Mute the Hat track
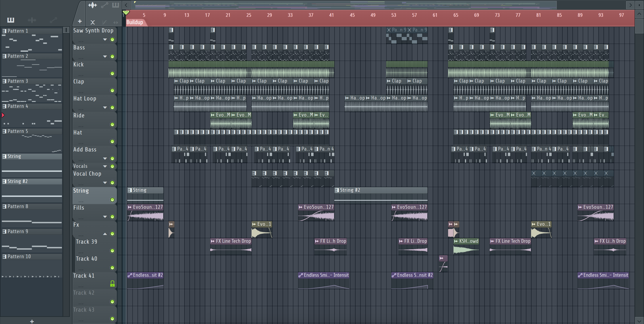 [112, 142]
